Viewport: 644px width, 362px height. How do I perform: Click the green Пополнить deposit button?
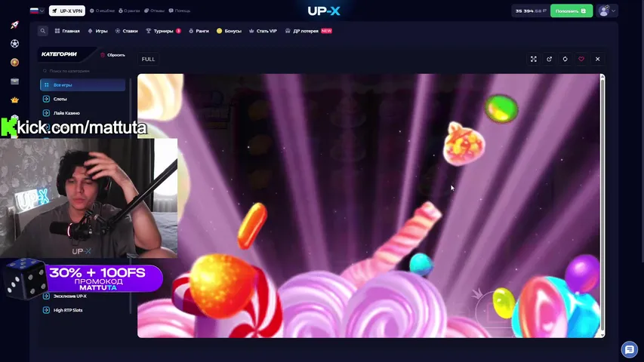coord(572,11)
